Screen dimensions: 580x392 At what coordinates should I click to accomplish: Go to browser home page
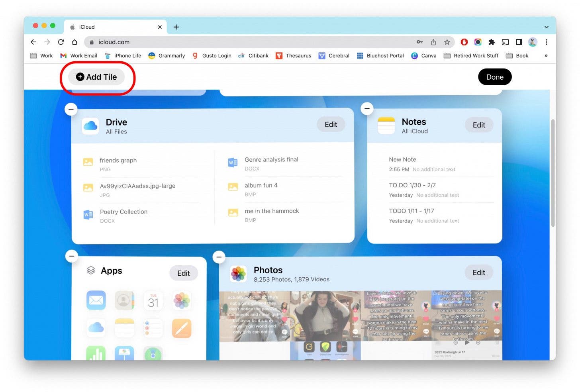(74, 42)
